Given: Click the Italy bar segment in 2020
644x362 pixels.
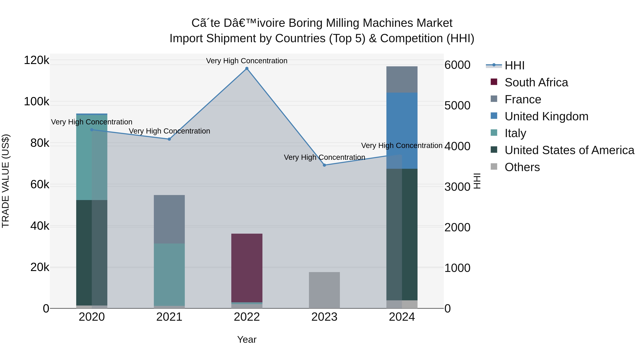Looking at the screenshot, I should [92, 157].
